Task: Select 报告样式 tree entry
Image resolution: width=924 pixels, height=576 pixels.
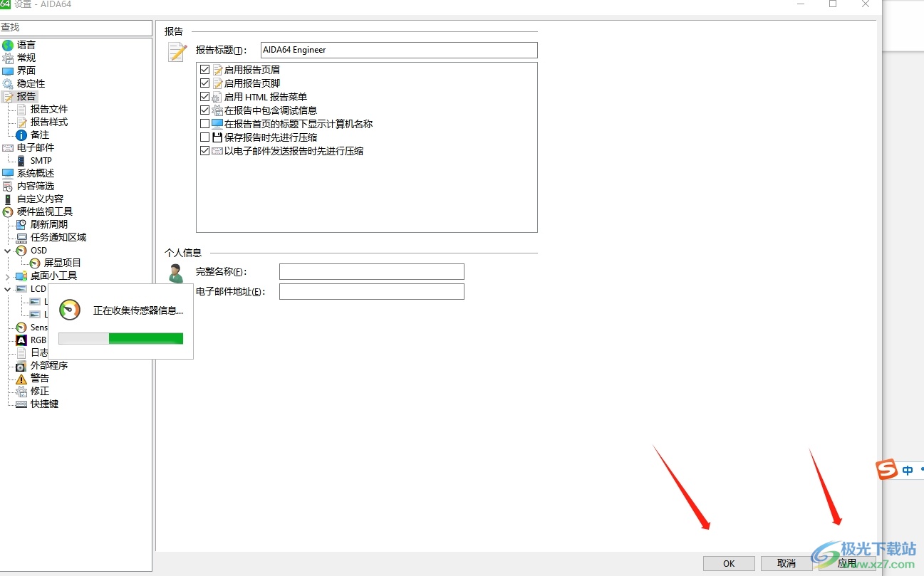Action: click(49, 122)
